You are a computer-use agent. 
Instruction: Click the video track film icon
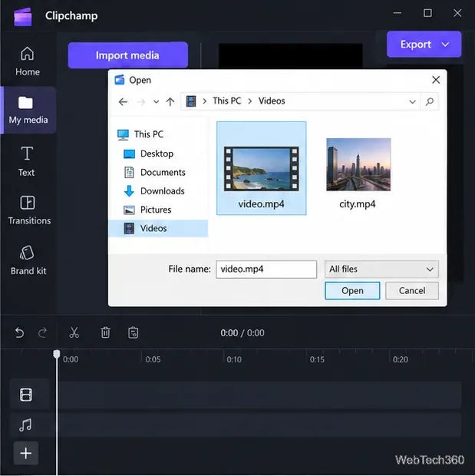pyautogui.click(x=26, y=395)
